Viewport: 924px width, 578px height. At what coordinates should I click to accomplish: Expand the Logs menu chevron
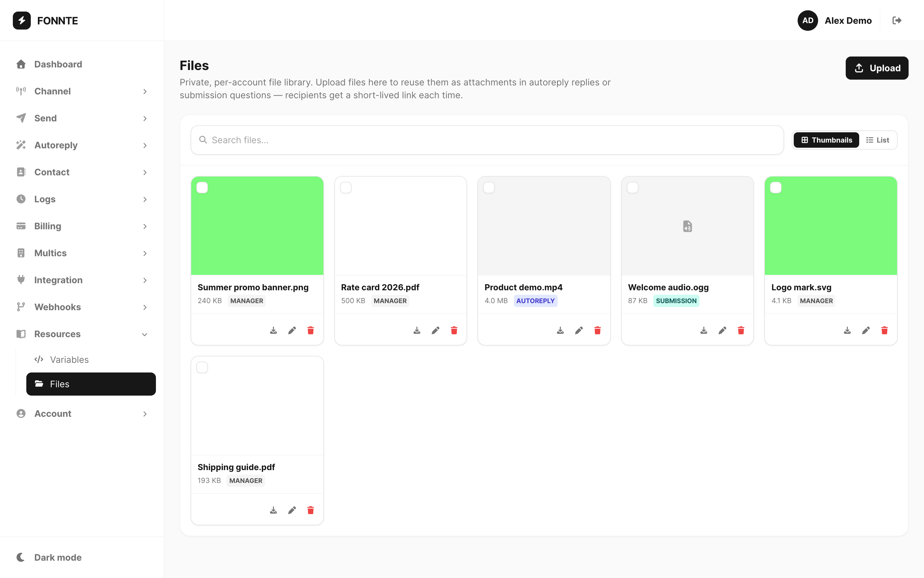(145, 199)
